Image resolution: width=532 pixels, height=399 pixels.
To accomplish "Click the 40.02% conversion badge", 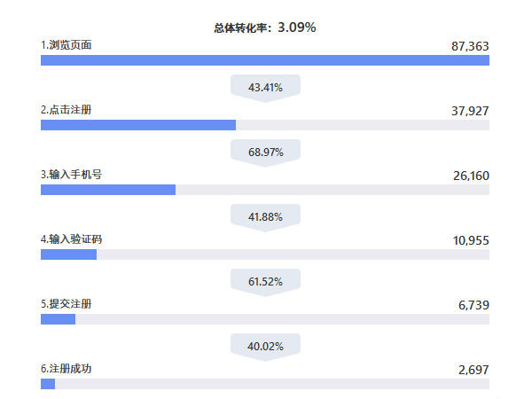I will coord(265,346).
